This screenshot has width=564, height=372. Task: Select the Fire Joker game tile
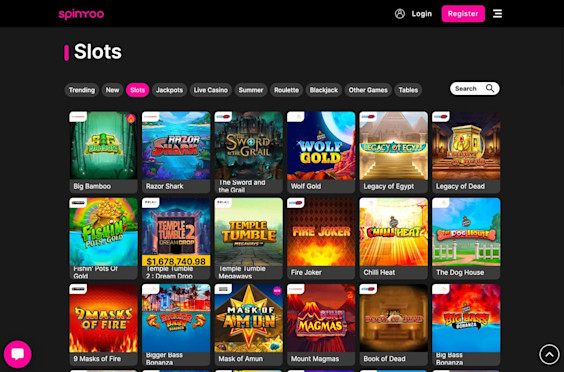321,239
